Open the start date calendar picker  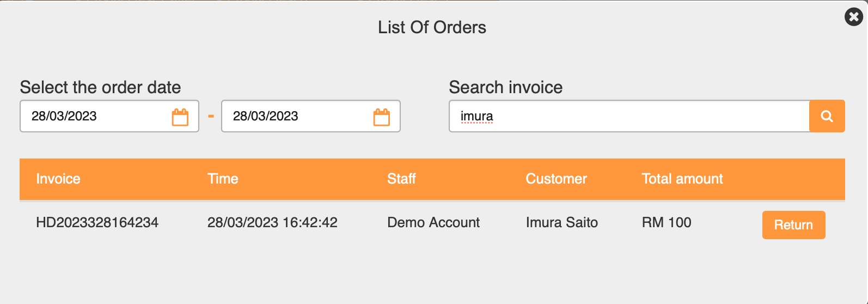180,117
